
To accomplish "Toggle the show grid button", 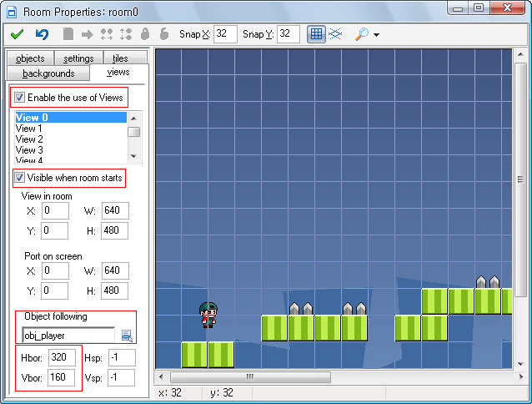I will (x=316, y=34).
